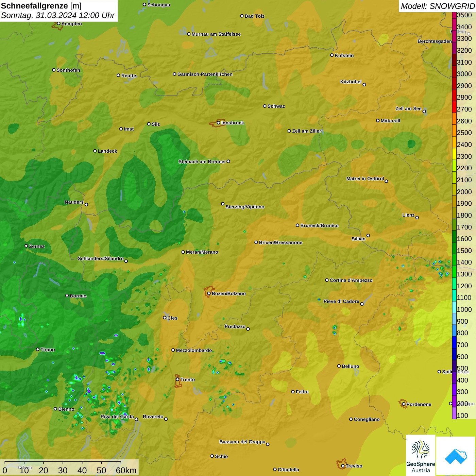Click the Kempten city marker
Image resolution: width=476 pixels, height=476 pixels.
[58, 23]
